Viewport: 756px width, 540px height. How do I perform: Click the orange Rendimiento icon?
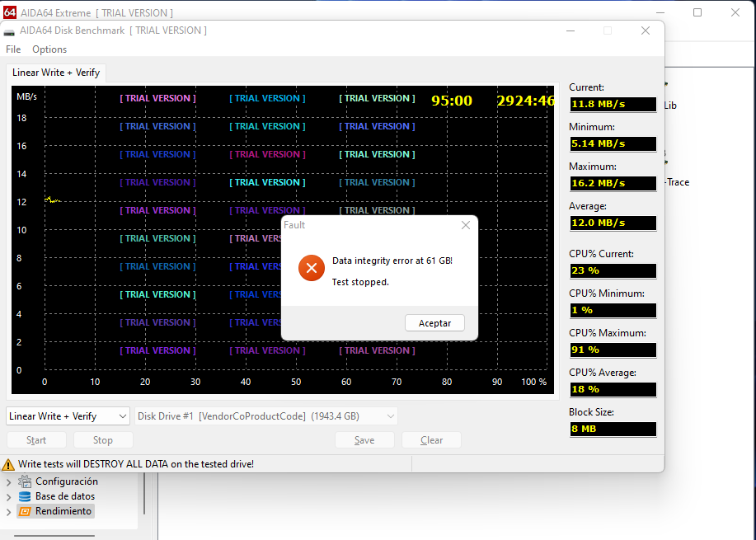(x=25, y=511)
